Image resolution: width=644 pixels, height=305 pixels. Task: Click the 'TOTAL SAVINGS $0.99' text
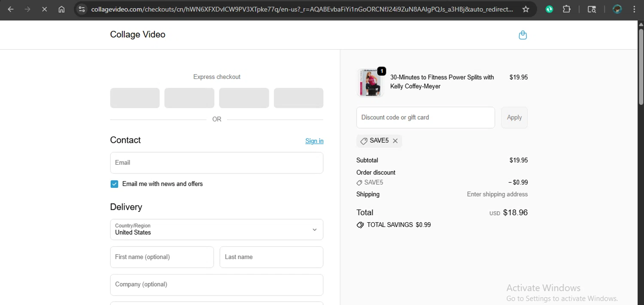[x=399, y=225]
